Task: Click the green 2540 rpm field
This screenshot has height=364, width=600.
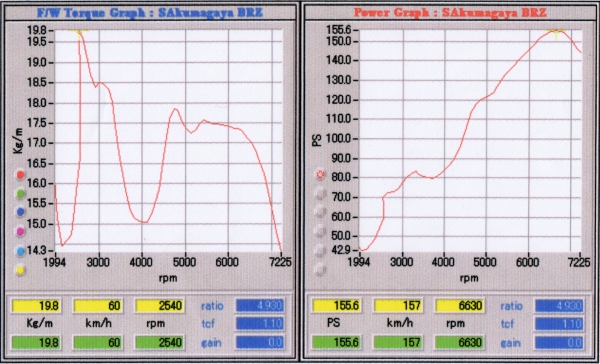Action: 160,342
